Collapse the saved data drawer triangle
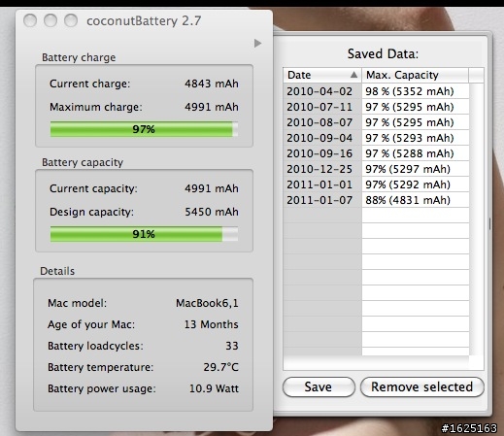This screenshot has width=504, height=436. pyautogui.click(x=257, y=43)
